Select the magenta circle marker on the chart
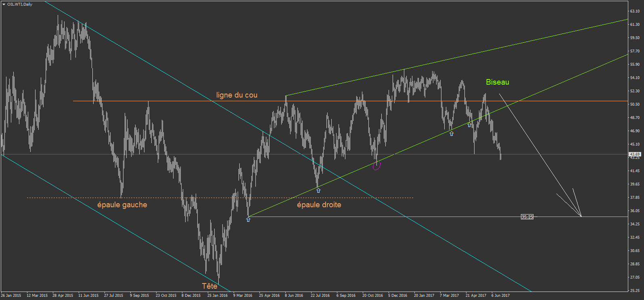The height and width of the screenshot is (300, 644). pos(376,165)
